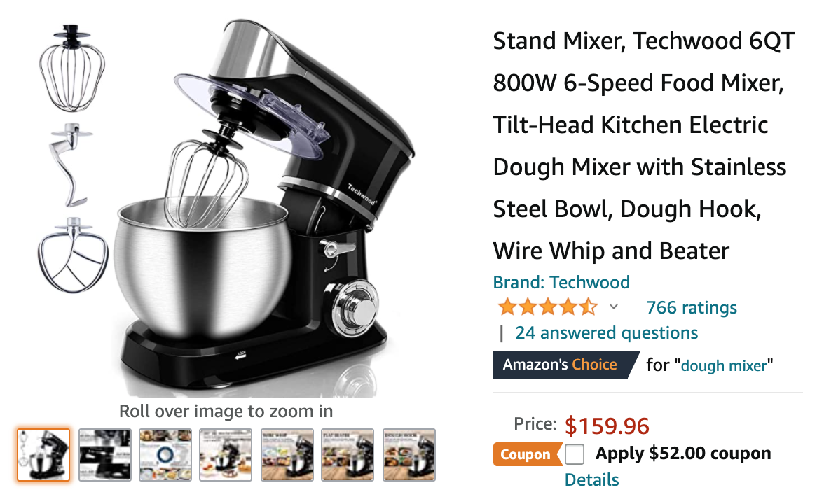Select the first mixer product thumbnail

point(43,455)
